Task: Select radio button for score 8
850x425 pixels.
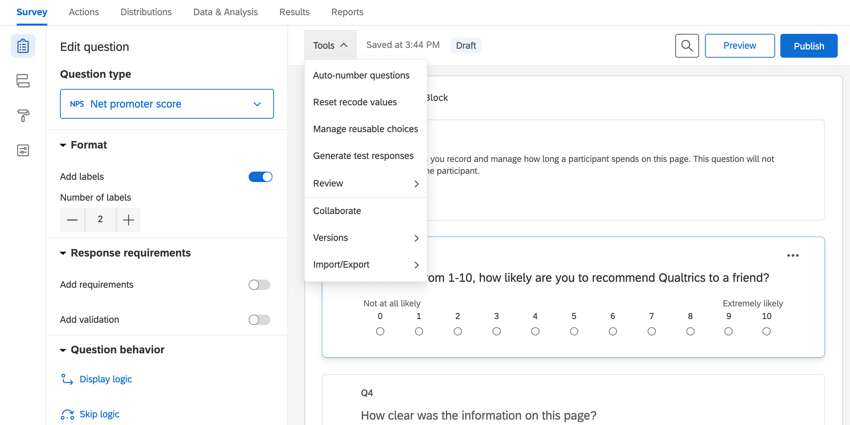Action: click(x=690, y=331)
